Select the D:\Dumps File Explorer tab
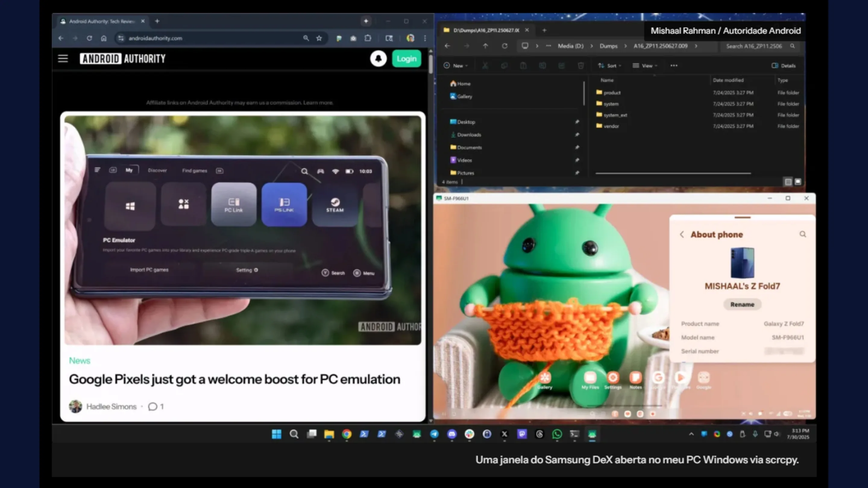Viewport: 868px width, 488px height. (486, 30)
